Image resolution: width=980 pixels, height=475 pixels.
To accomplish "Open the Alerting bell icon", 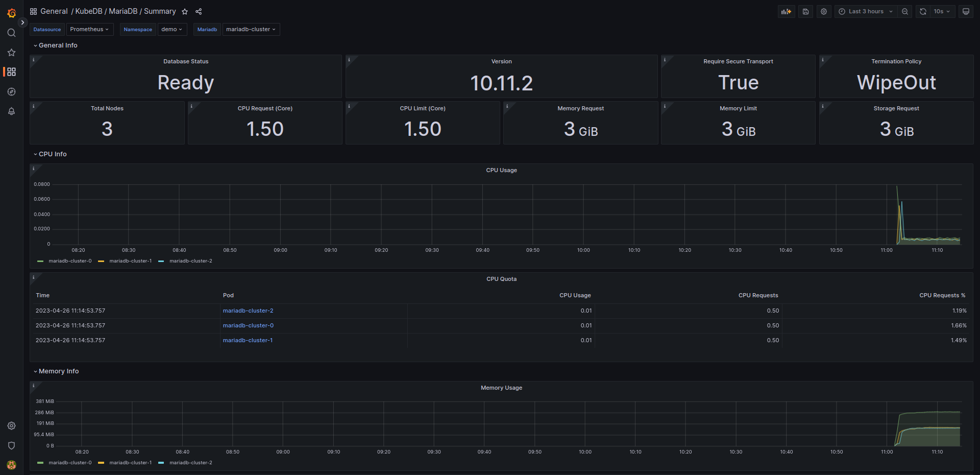I will coord(11,111).
